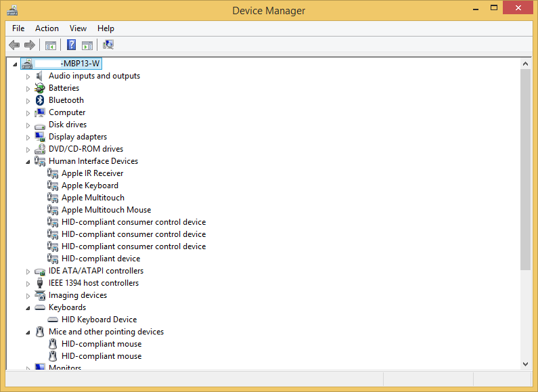Expand the Disk drives node arrow

[x=28, y=125]
